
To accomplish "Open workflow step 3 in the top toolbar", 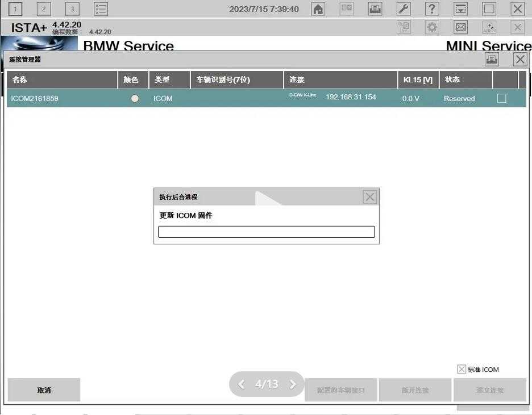I will (x=72, y=9).
